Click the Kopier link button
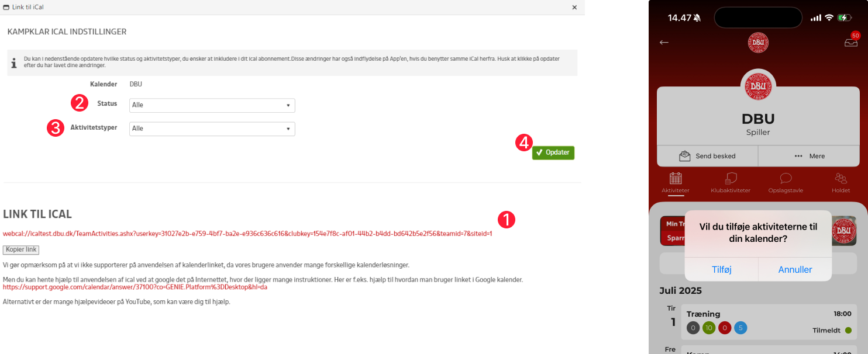This screenshot has width=868, height=354. 20,249
